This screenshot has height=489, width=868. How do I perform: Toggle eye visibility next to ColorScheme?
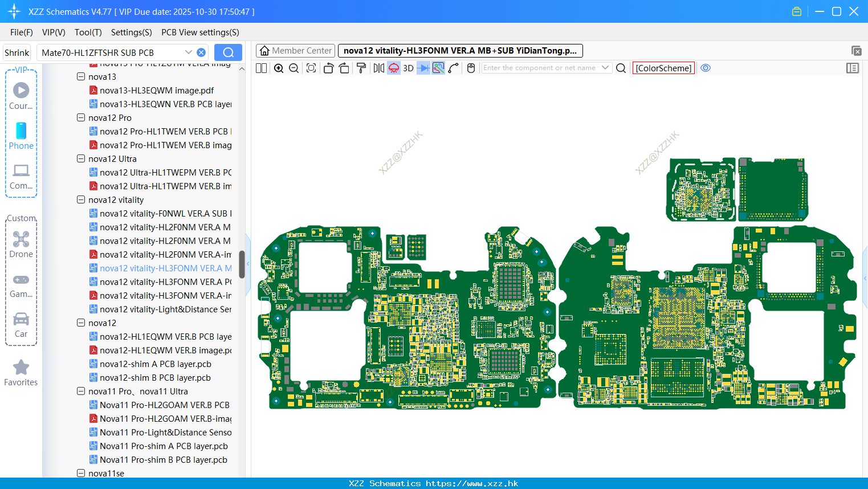tap(706, 68)
